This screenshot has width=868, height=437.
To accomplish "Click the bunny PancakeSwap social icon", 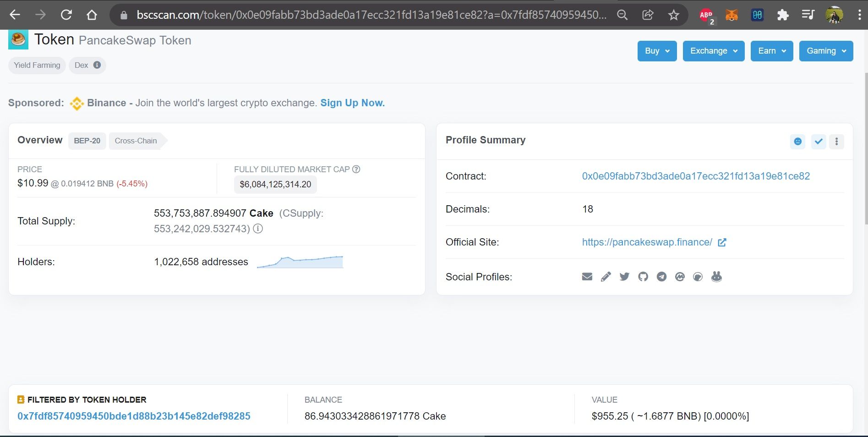I will (x=717, y=276).
